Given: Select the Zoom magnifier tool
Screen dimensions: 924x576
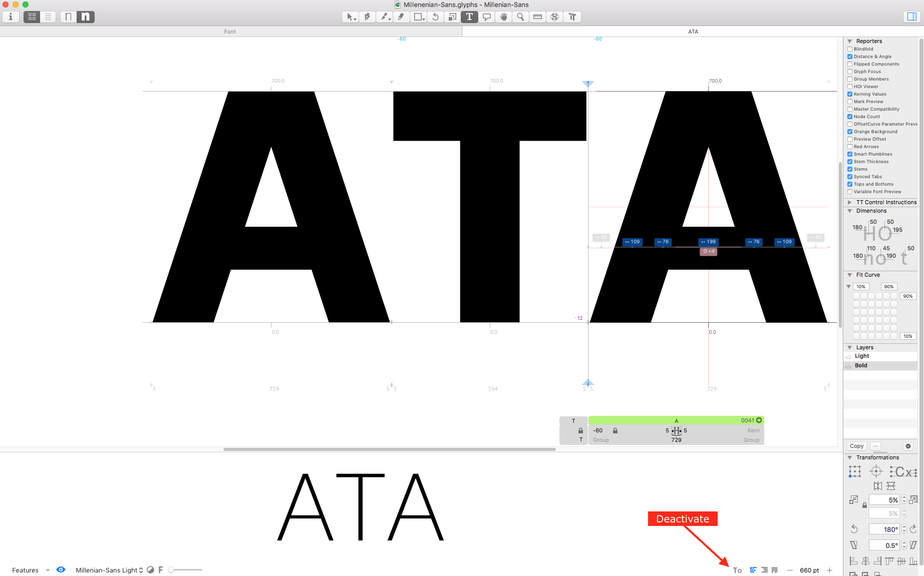Looking at the screenshot, I should pos(520,17).
